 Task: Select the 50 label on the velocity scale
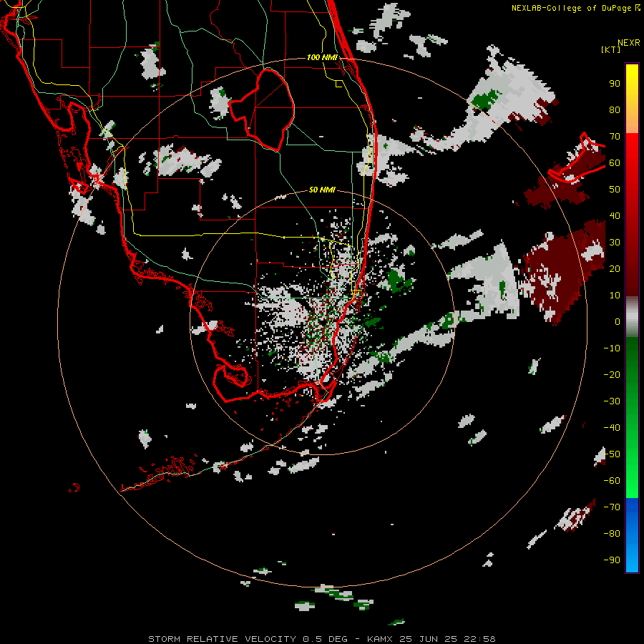[x=615, y=190]
